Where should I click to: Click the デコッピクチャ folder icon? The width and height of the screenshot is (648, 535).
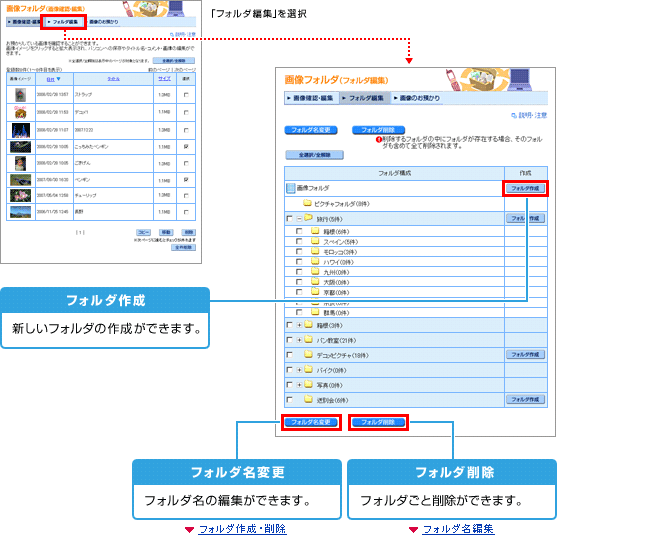tap(309, 354)
